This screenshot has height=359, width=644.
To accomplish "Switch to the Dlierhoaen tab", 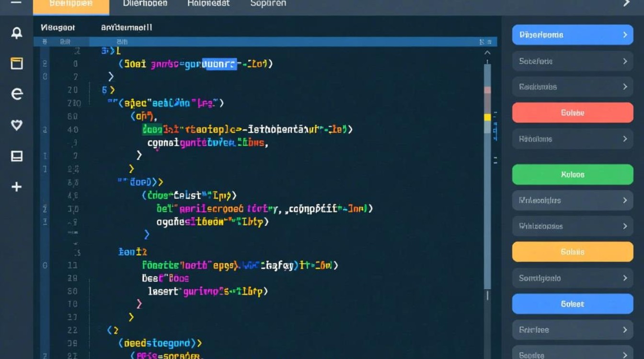I will [145, 3].
